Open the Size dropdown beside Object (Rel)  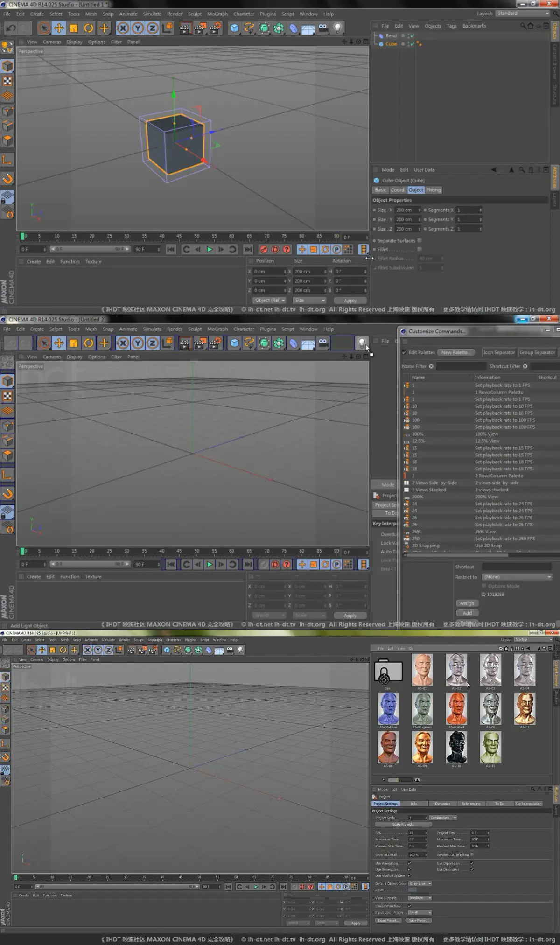pyautogui.click(x=309, y=301)
